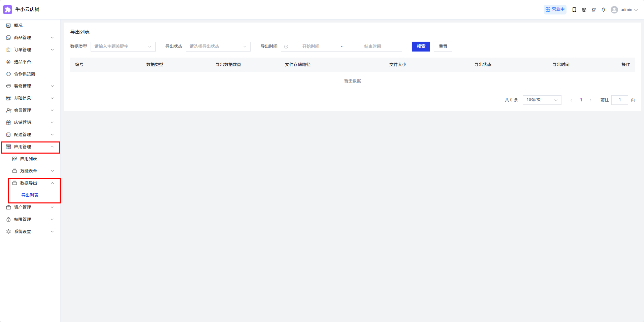644x322 pixels.
Task: Click the 牛小云店铺 logo icon
Action: click(x=7, y=9)
